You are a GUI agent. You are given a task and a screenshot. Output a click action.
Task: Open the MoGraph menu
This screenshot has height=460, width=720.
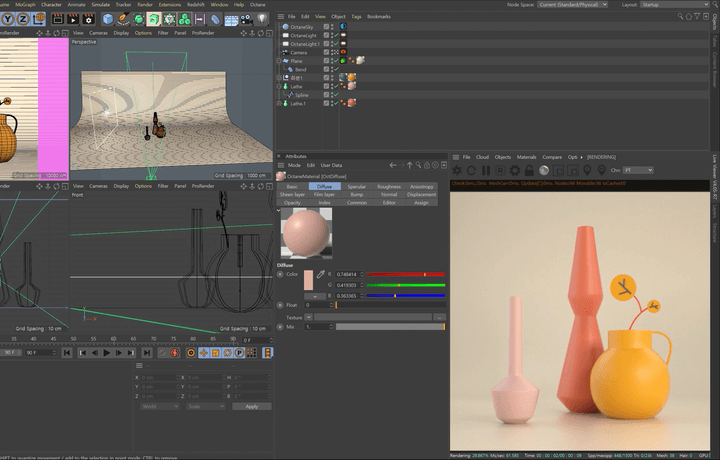pyautogui.click(x=25, y=4)
